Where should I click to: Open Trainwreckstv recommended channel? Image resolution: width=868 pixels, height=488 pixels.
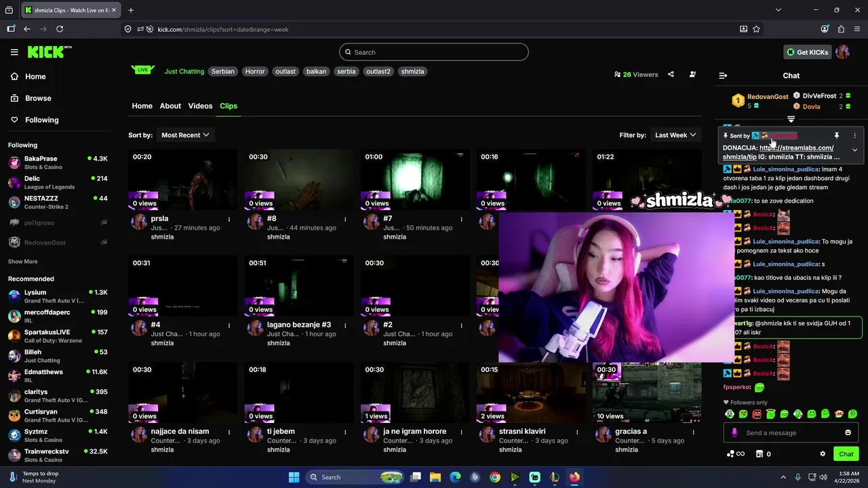pos(58,455)
